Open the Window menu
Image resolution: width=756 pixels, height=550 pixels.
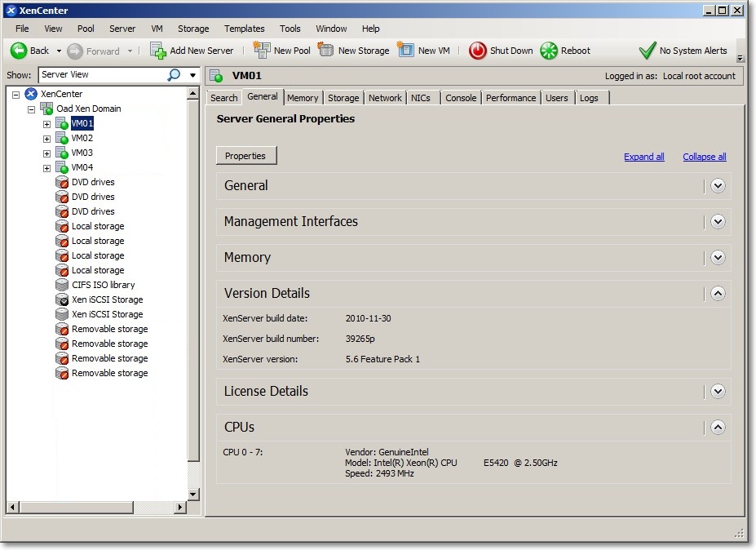[331, 29]
